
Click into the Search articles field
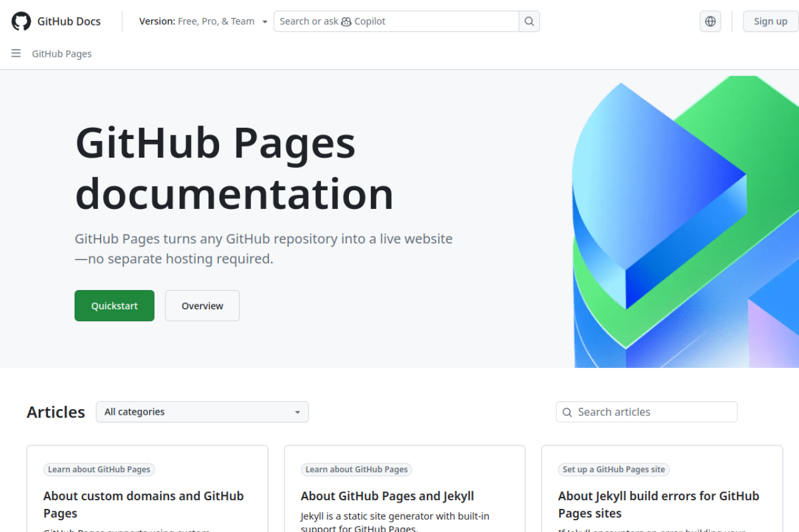[652, 412]
